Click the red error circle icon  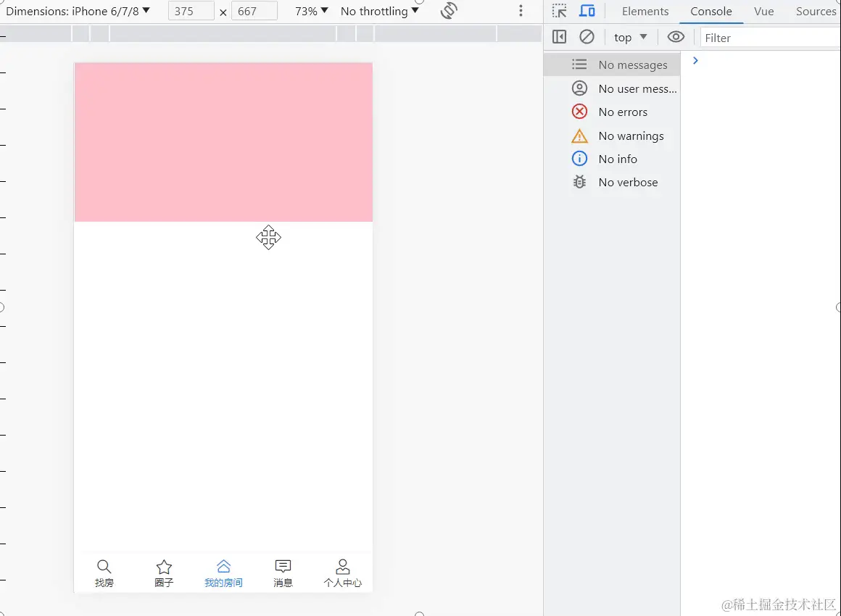click(579, 112)
